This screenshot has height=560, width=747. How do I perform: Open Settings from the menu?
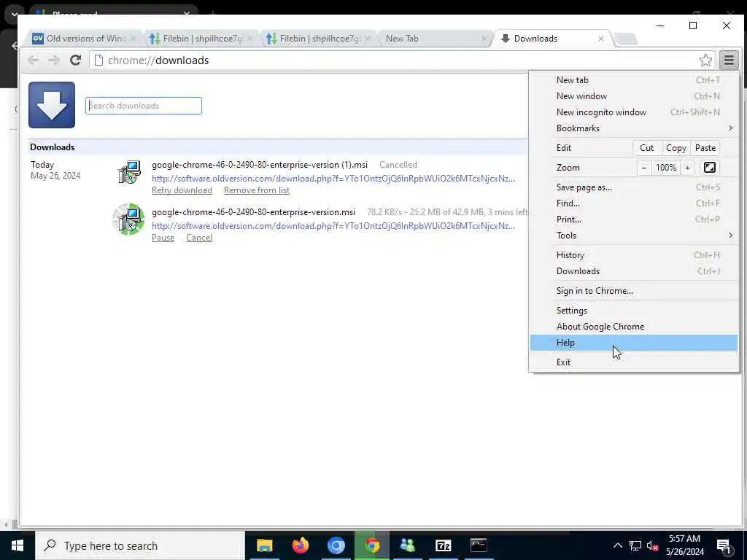click(634, 311)
